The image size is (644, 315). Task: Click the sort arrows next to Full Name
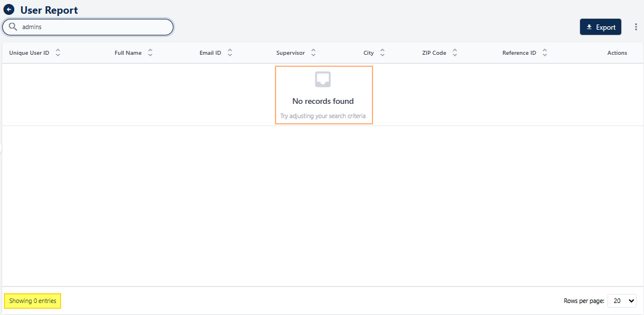pos(150,53)
